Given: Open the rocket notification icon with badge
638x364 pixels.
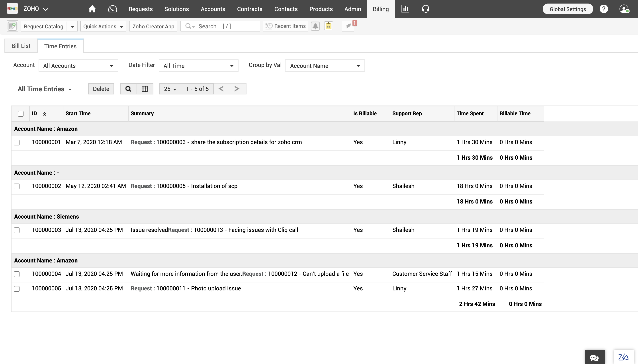Looking at the screenshot, I should 348,26.
